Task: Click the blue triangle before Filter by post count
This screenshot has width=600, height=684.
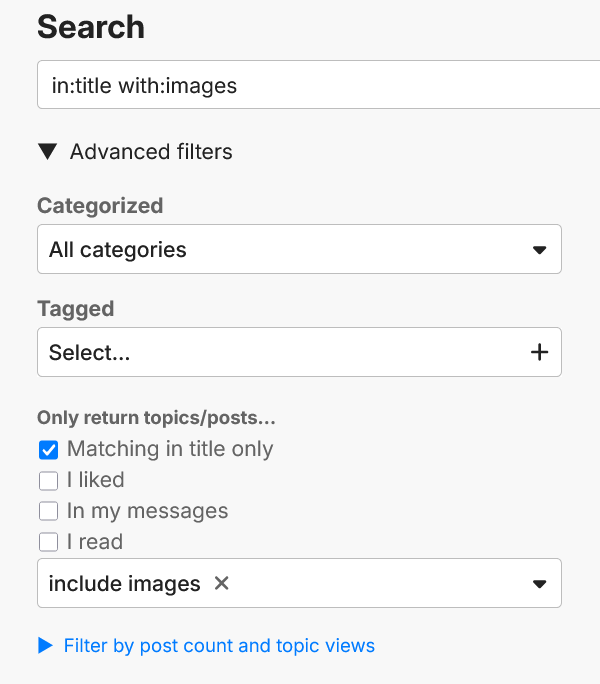Action: (x=45, y=646)
